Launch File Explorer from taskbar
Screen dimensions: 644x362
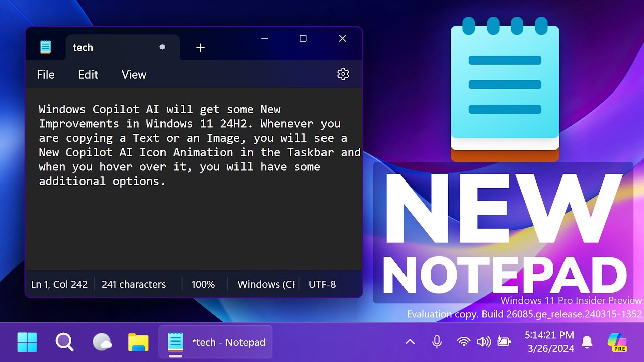(138, 342)
